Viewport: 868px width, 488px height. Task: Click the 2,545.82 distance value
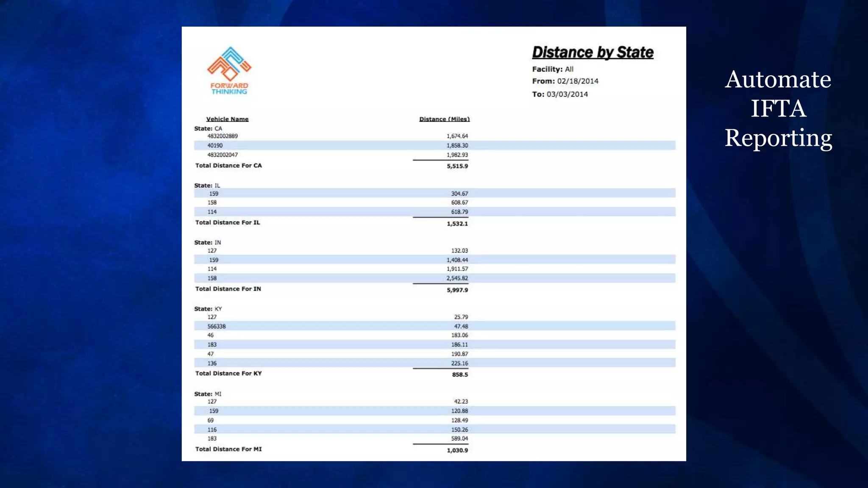(x=457, y=278)
